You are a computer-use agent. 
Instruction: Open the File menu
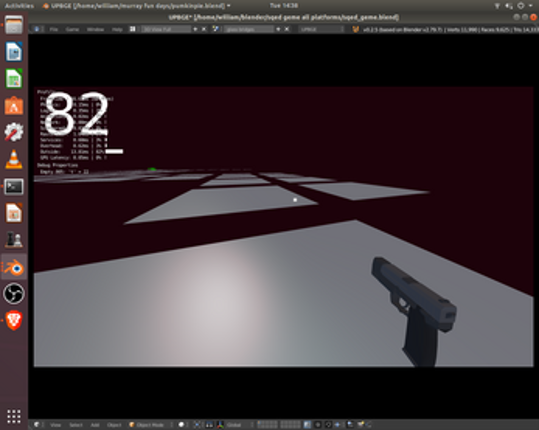pos(54,30)
